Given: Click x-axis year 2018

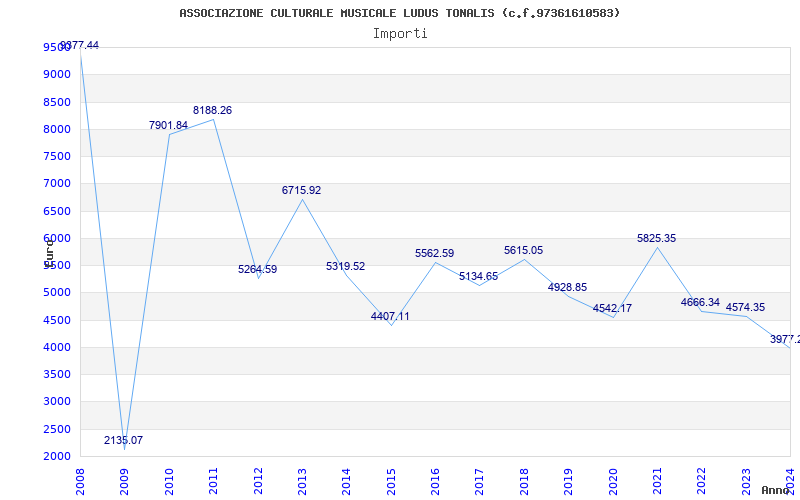Looking at the screenshot, I should tap(524, 482).
